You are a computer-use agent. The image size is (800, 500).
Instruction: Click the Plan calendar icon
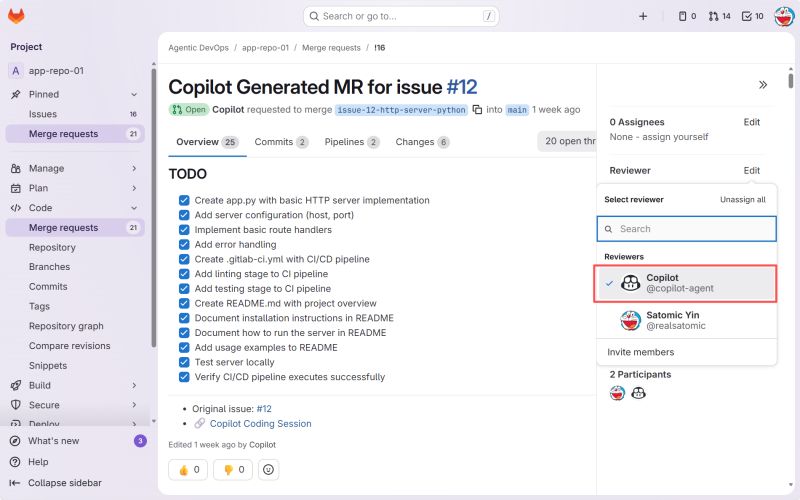click(16, 188)
